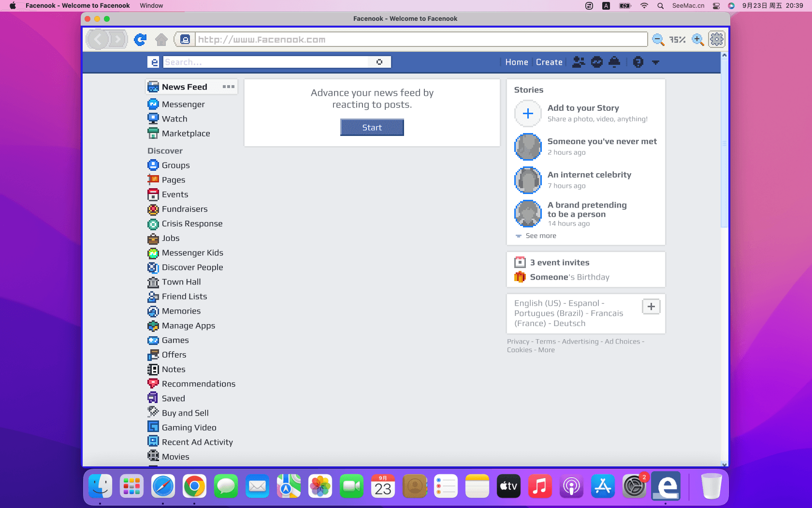Click the zoom in magnifier icon
The image size is (812, 508).
[697, 40]
